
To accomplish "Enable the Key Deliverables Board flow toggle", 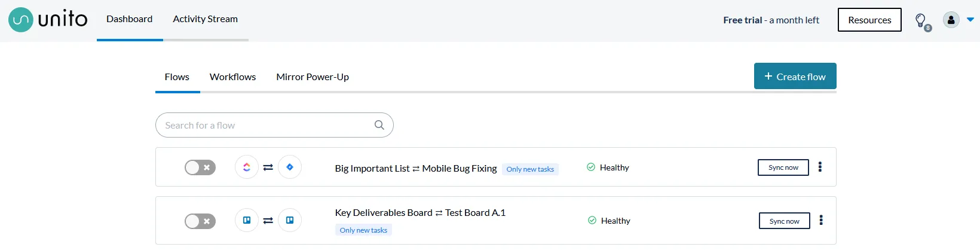I will point(200,221).
